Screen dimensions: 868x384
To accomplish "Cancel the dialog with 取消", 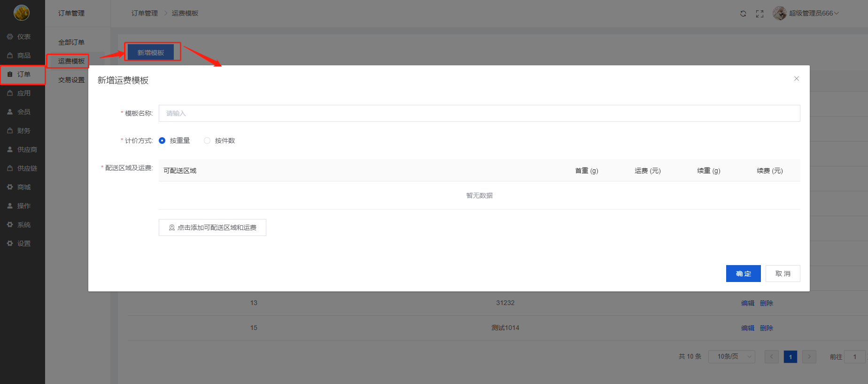I will pyautogui.click(x=783, y=274).
